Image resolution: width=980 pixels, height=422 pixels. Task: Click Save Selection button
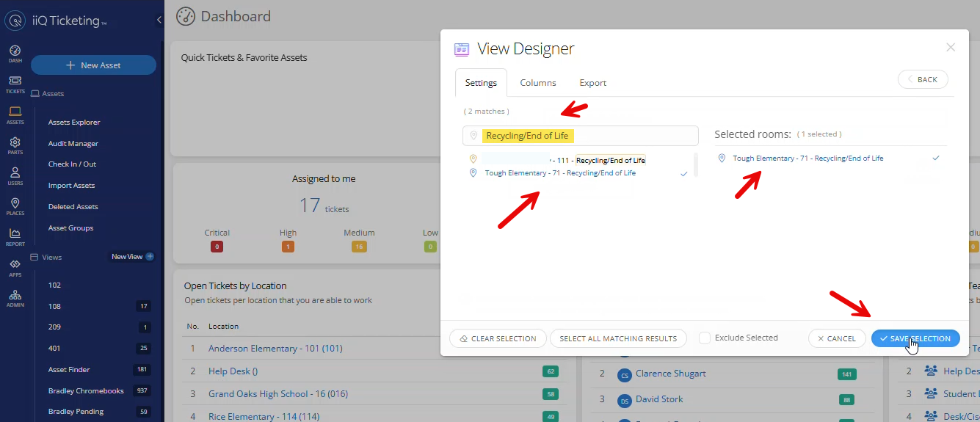pyautogui.click(x=915, y=338)
